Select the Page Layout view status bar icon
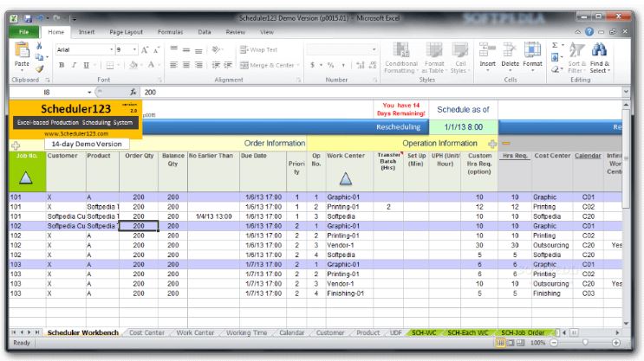The width and height of the screenshot is (644, 361). 511,343
